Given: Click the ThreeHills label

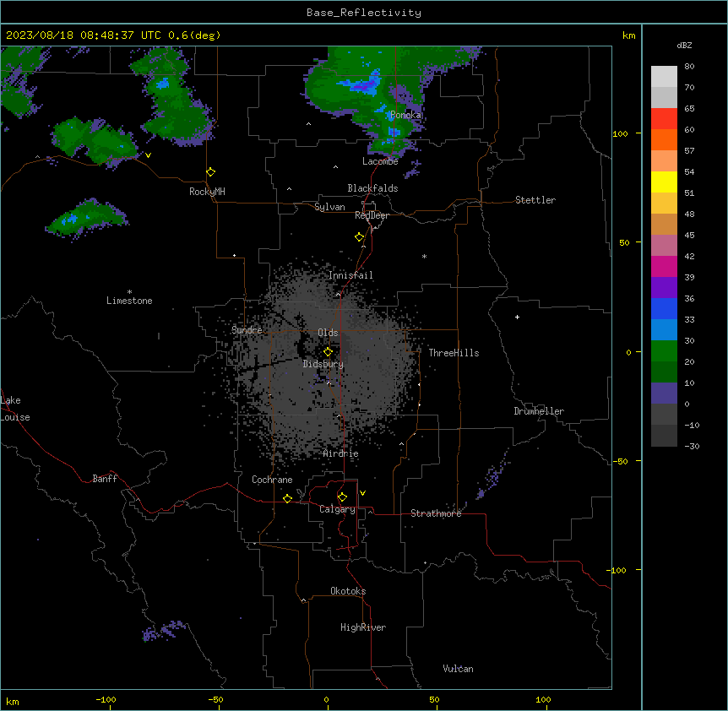Looking at the screenshot, I should pos(454,353).
